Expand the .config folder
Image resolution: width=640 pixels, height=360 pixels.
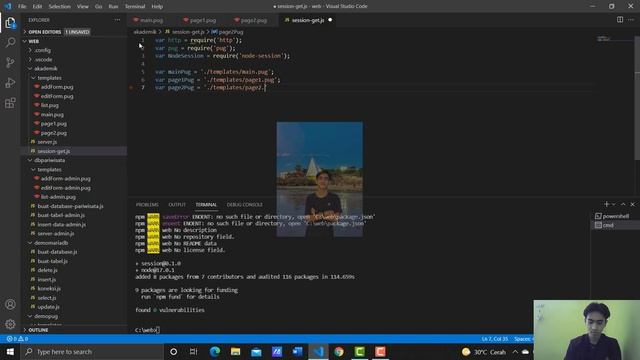pos(43,50)
